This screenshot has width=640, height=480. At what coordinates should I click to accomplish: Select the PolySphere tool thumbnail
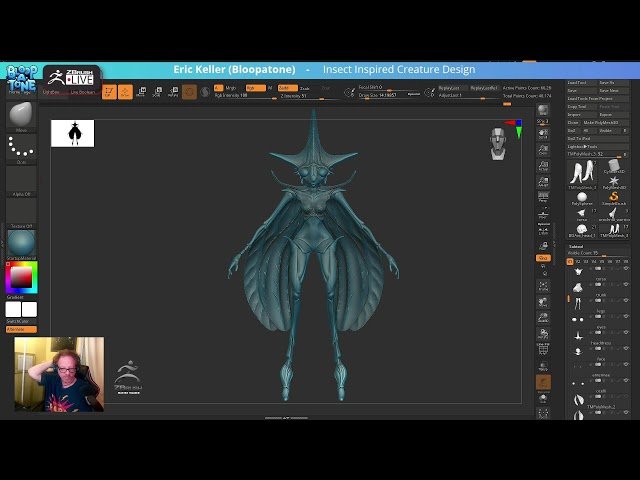point(581,197)
